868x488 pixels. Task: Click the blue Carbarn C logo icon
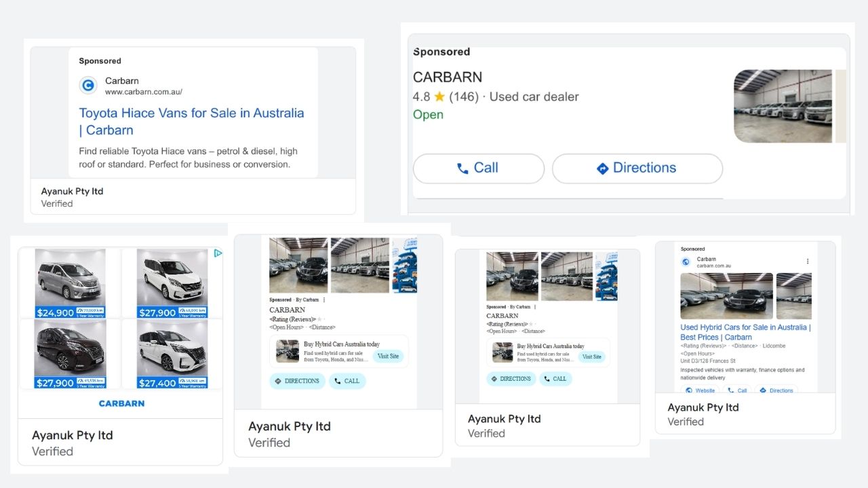tap(88, 85)
